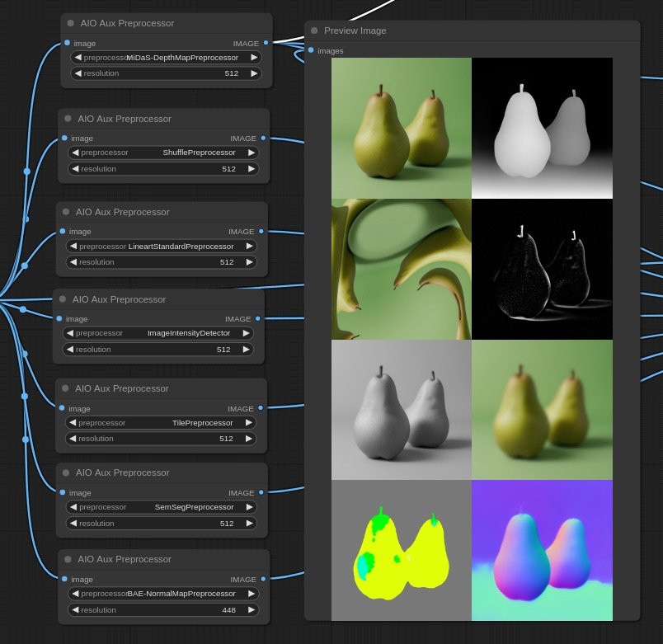The width and height of the screenshot is (663, 644).
Task: Collapse the BAE-NormalMap preprocessor node
Action: (66, 559)
